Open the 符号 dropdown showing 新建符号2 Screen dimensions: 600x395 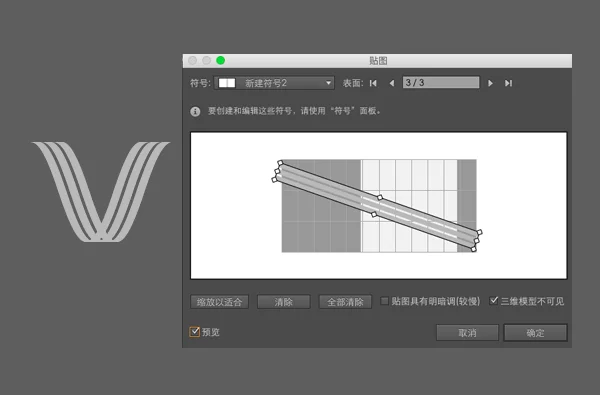(274, 83)
